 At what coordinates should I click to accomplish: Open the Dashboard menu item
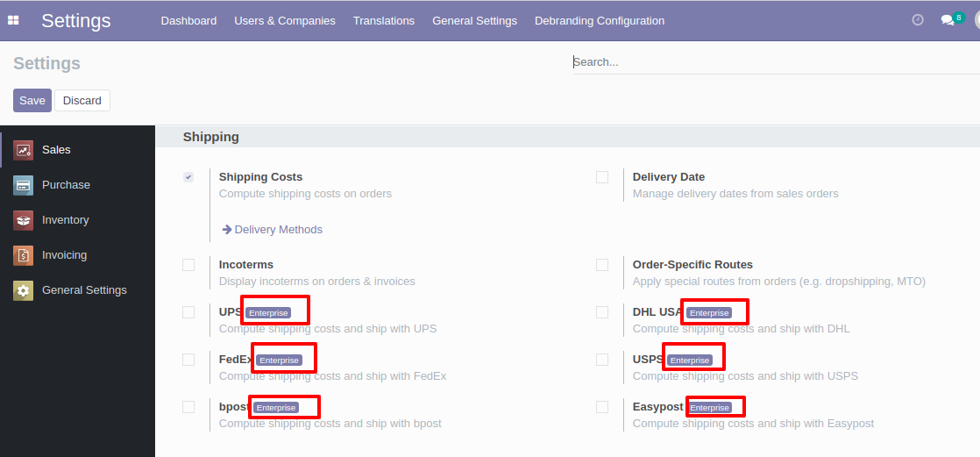(x=188, y=21)
